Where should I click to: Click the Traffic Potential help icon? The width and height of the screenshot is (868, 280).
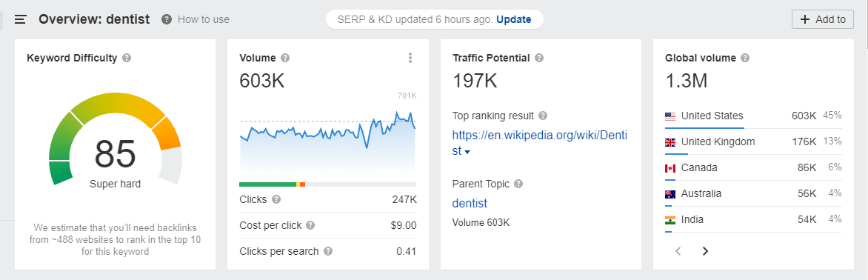[539, 58]
